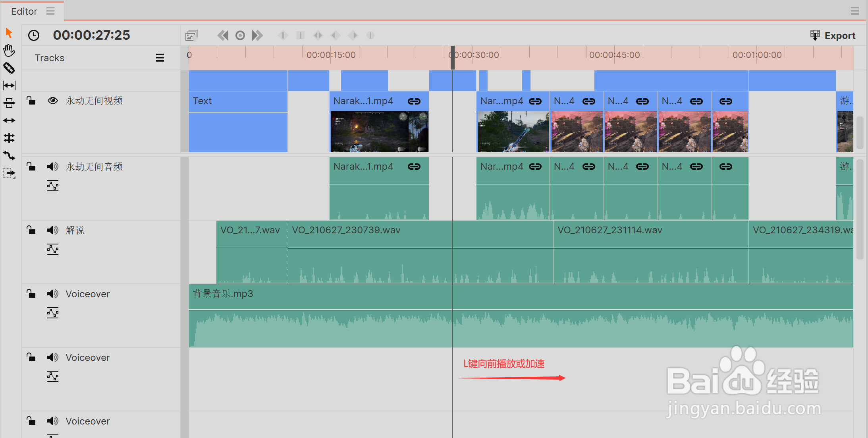Screen dimensions: 868x438
Task: Click the clock icon beside timecode
Action: pyautogui.click(x=34, y=35)
